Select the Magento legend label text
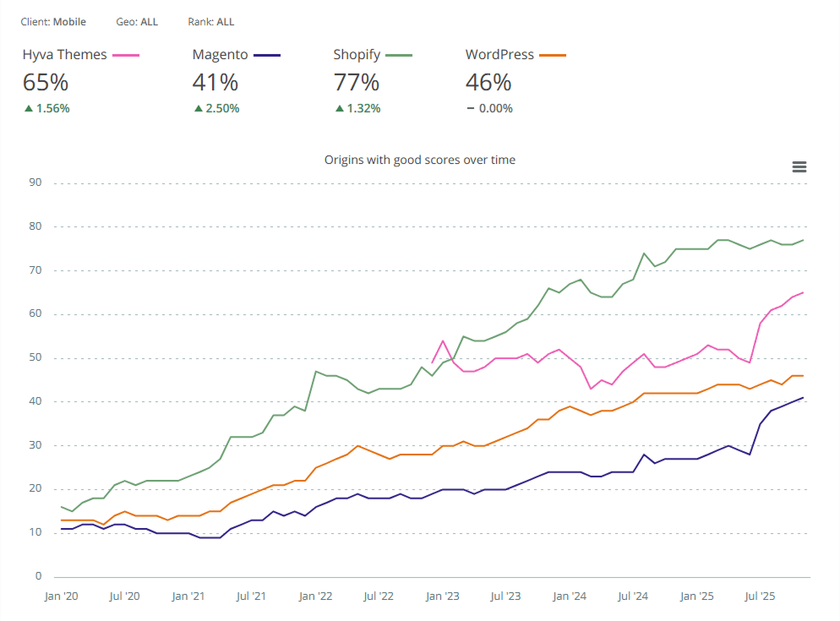840x621 pixels. pyautogui.click(x=221, y=54)
